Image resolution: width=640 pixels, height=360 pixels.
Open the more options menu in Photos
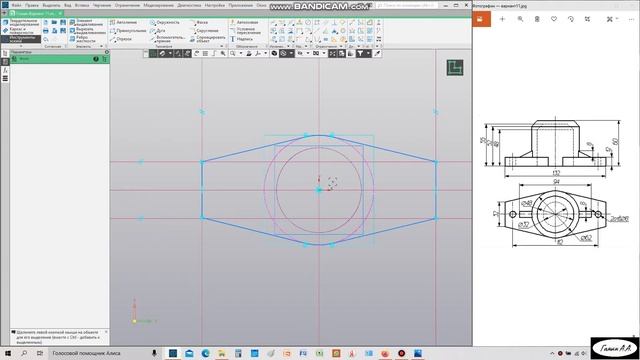[631, 19]
